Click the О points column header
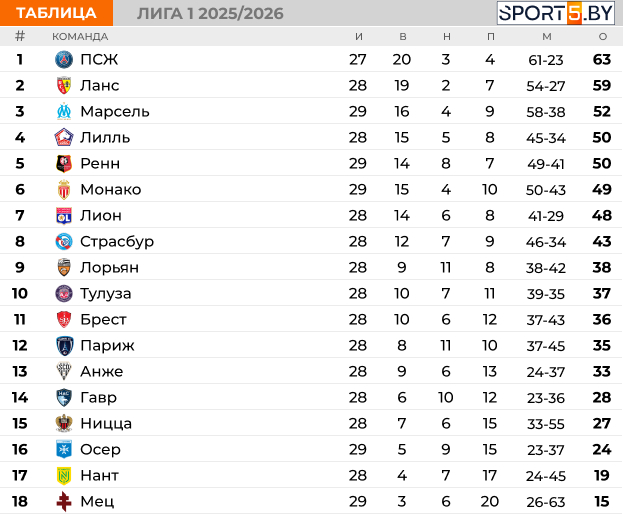The image size is (623, 514). coord(602,37)
